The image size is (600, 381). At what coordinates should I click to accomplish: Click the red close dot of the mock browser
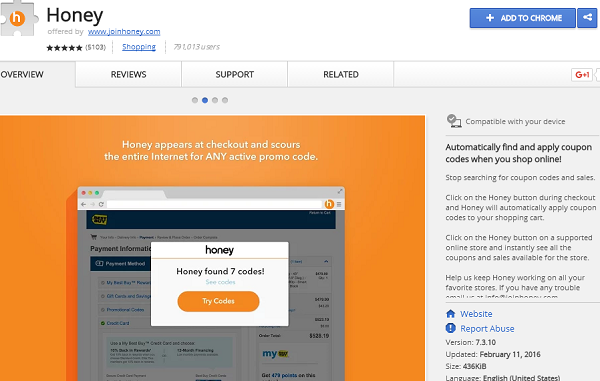[84, 193]
